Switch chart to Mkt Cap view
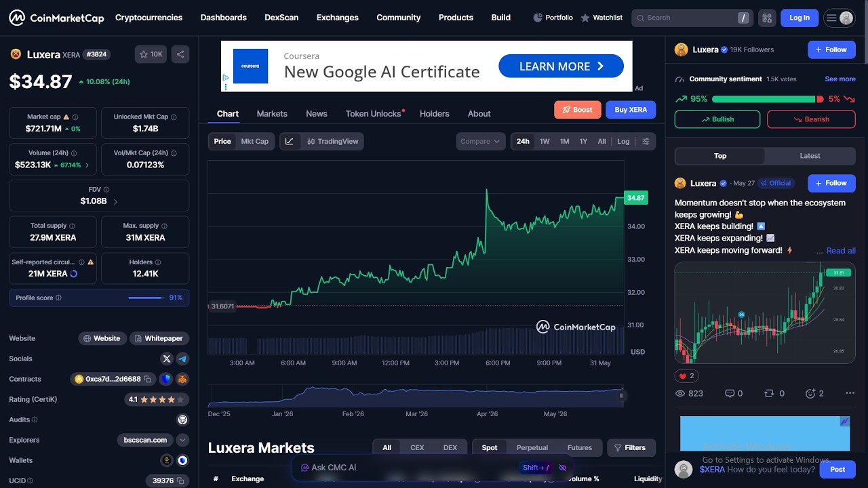Screen dimensions: 868x488 pos(255,141)
